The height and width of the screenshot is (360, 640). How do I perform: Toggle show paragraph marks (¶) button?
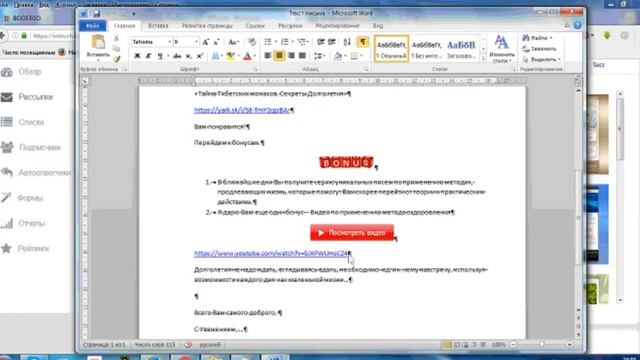click(362, 42)
